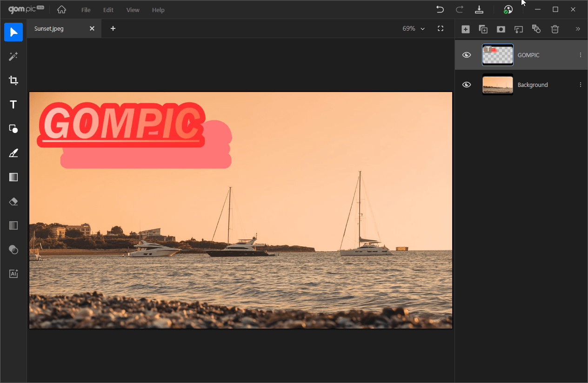Add a new tab with plus button
Screen dimensions: 588x383
point(113,28)
